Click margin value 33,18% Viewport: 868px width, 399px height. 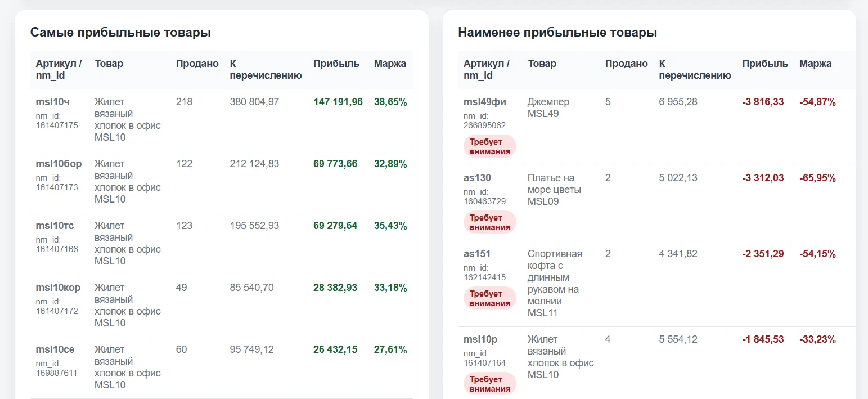pyautogui.click(x=390, y=288)
